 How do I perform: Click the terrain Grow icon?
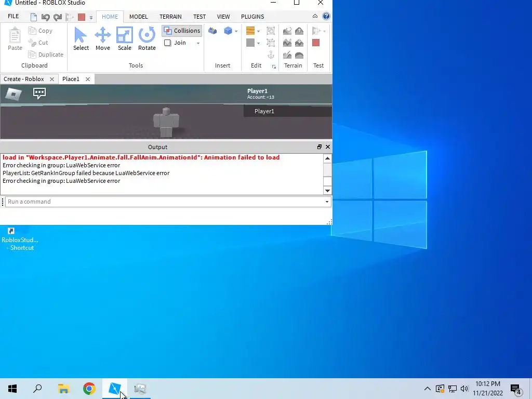click(x=299, y=31)
